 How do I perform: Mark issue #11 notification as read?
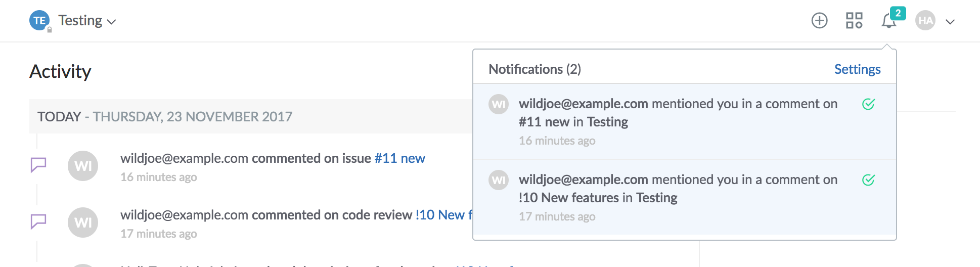868,104
